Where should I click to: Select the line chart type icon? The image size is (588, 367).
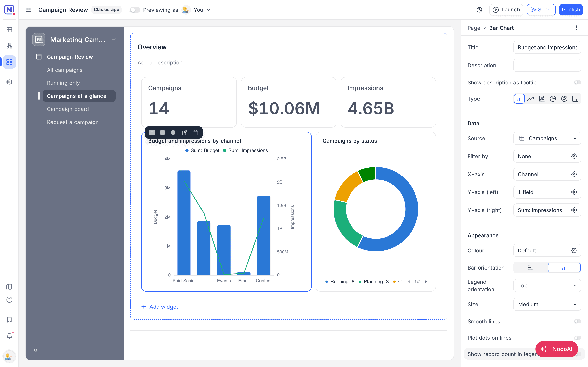coord(530,99)
